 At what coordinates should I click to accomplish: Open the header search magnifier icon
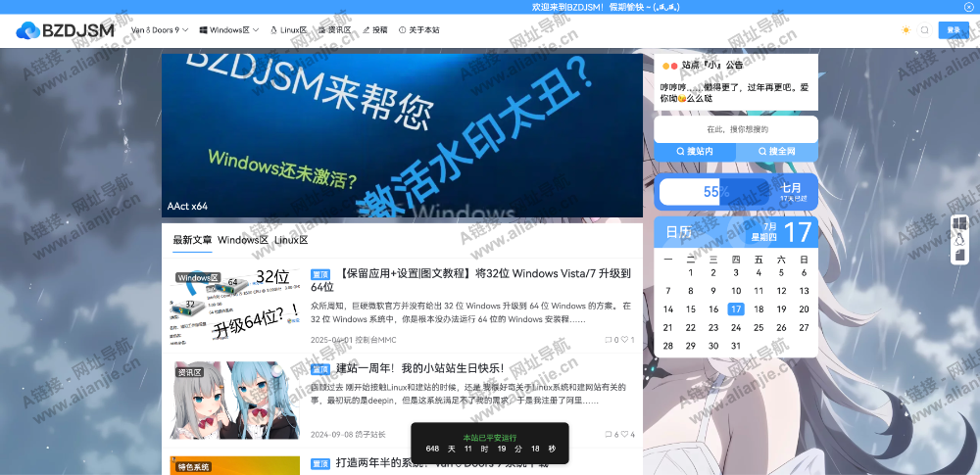925,30
